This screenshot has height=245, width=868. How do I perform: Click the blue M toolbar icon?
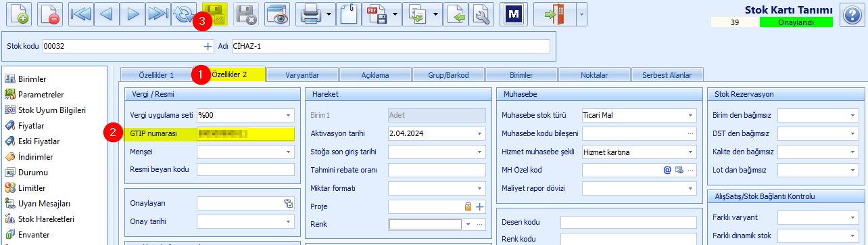[x=514, y=14]
